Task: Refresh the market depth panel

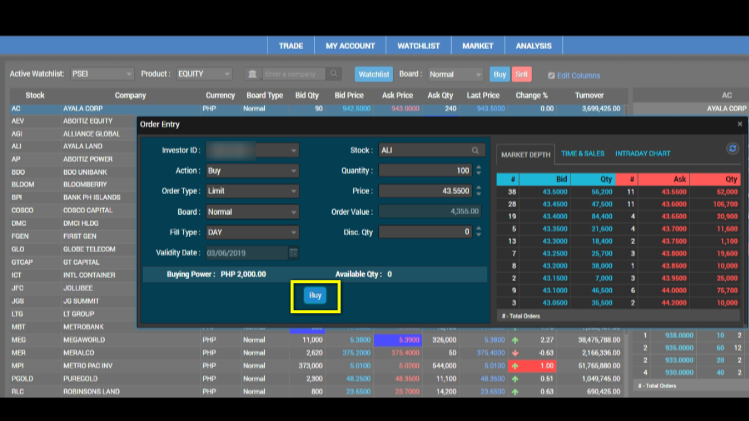Action: pyautogui.click(x=732, y=149)
